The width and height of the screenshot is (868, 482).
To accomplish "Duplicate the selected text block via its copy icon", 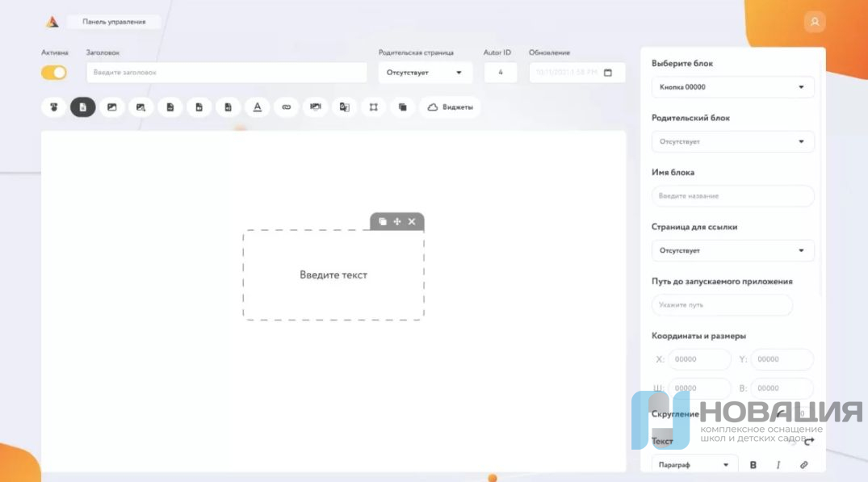I will click(x=383, y=221).
